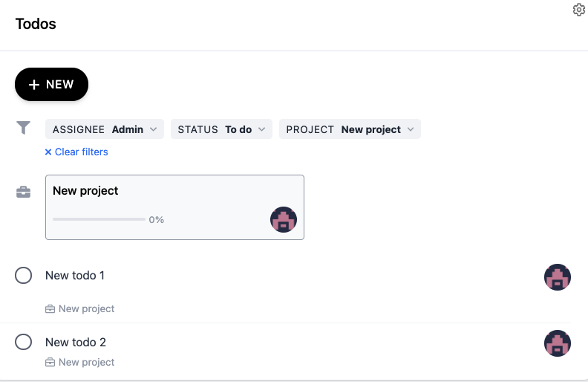This screenshot has width=588, height=382.
Task: Open settings via the gear icon
Action: [578, 10]
